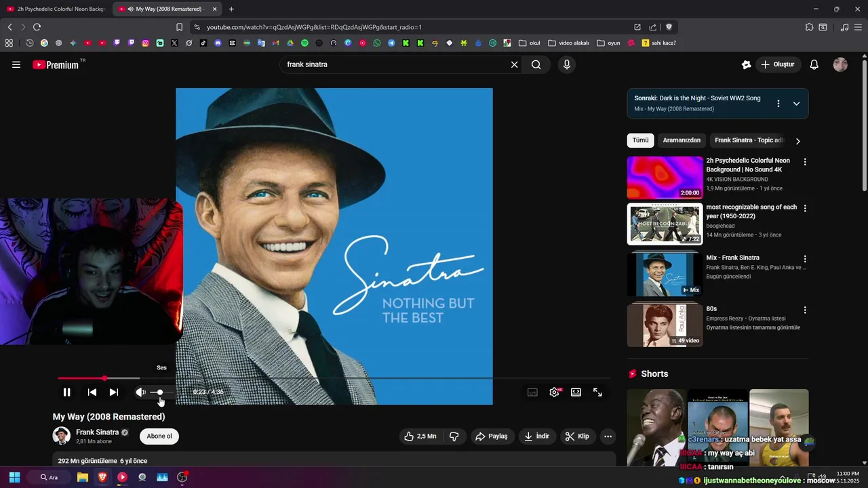Create a clip with Klip button
This screenshot has width=868, height=488.
point(577,436)
